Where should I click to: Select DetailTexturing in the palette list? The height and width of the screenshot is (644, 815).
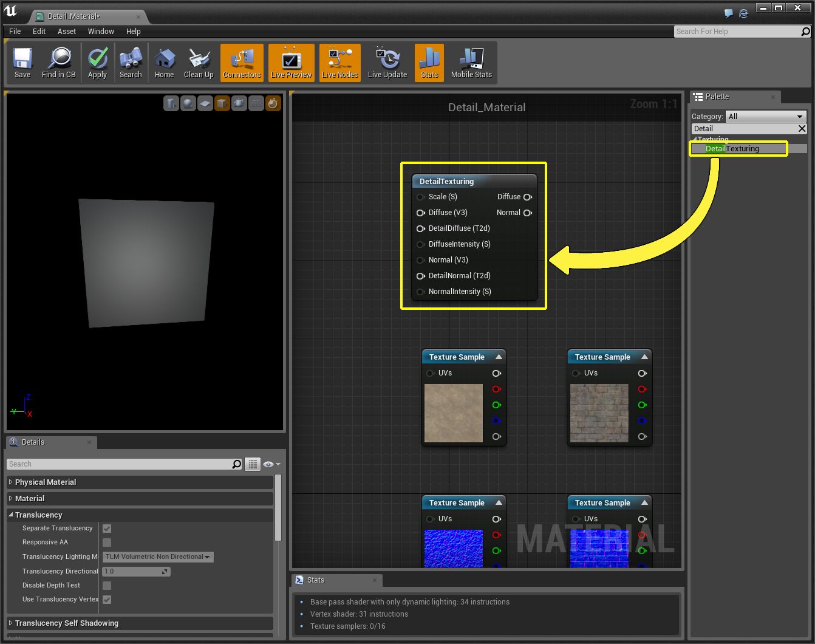tap(732, 149)
